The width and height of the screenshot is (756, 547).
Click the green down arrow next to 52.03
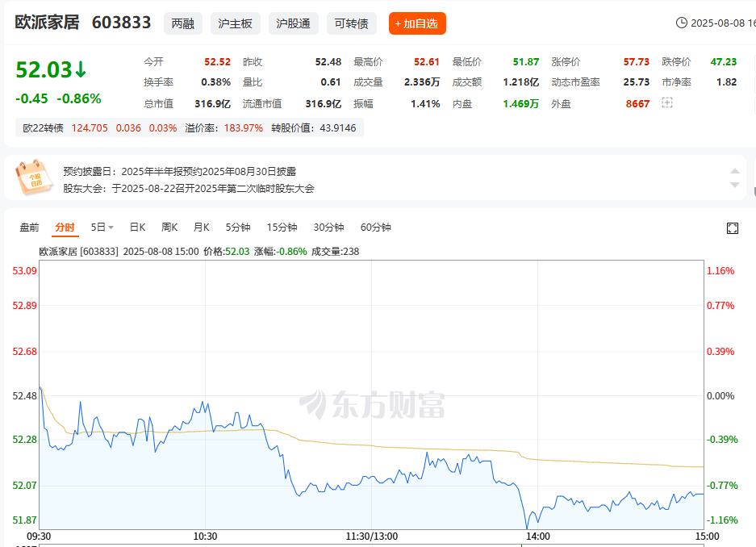(x=81, y=69)
